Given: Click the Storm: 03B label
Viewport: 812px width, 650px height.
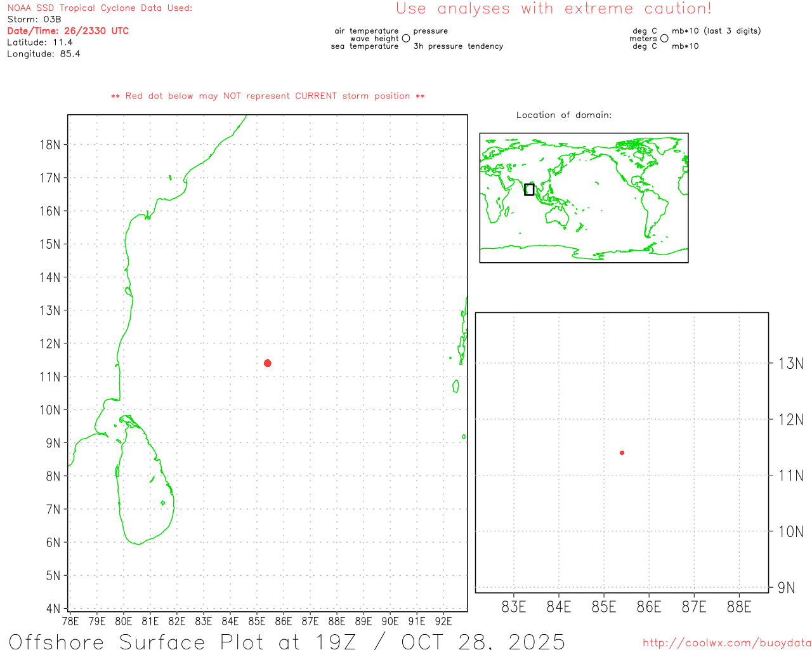Looking at the screenshot, I should (34, 20).
